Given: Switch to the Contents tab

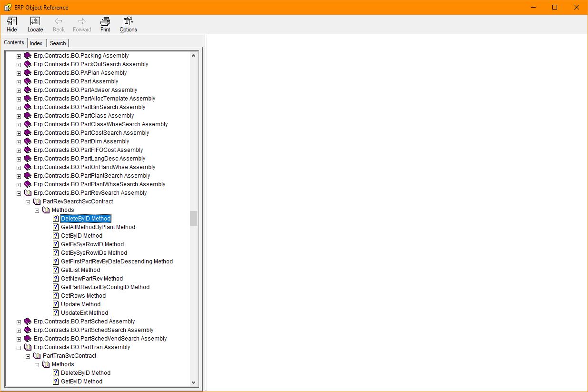Looking at the screenshot, I should pos(14,42).
